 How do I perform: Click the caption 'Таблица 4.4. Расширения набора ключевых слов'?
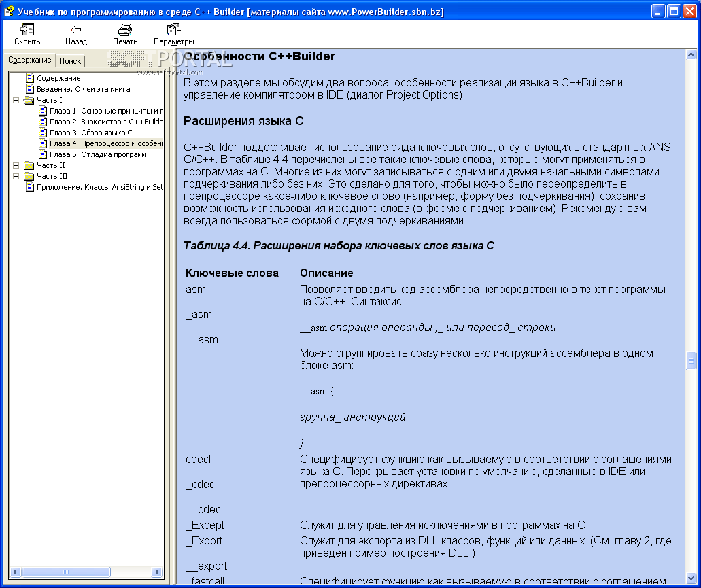click(339, 246)
